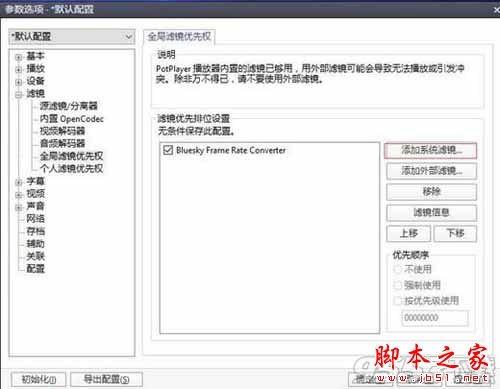Select 源滤镜/分离器 in the tree
The image size is (500, 389).
pos(69,106)
